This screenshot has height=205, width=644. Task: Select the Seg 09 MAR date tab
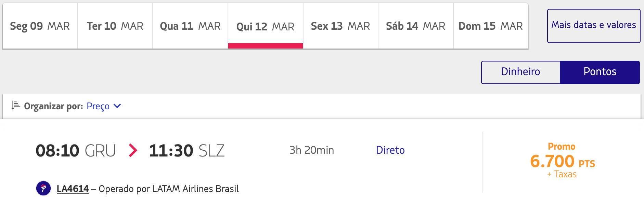coord(40,26)
